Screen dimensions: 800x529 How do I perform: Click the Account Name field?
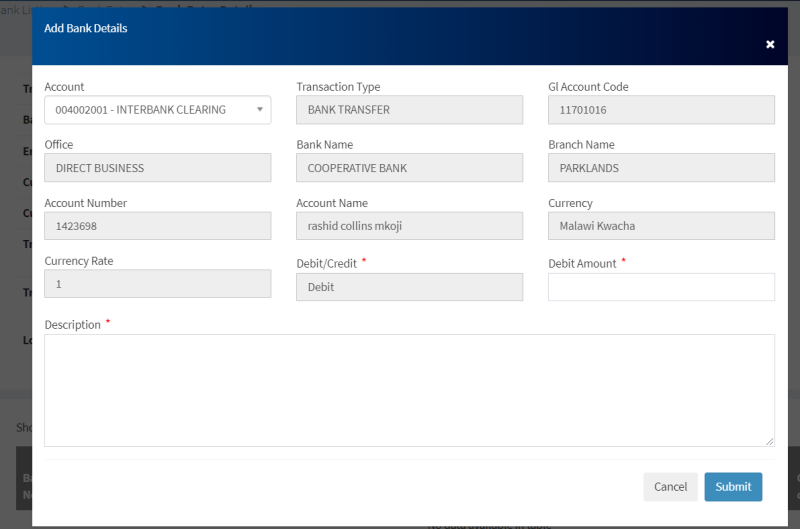409,226
